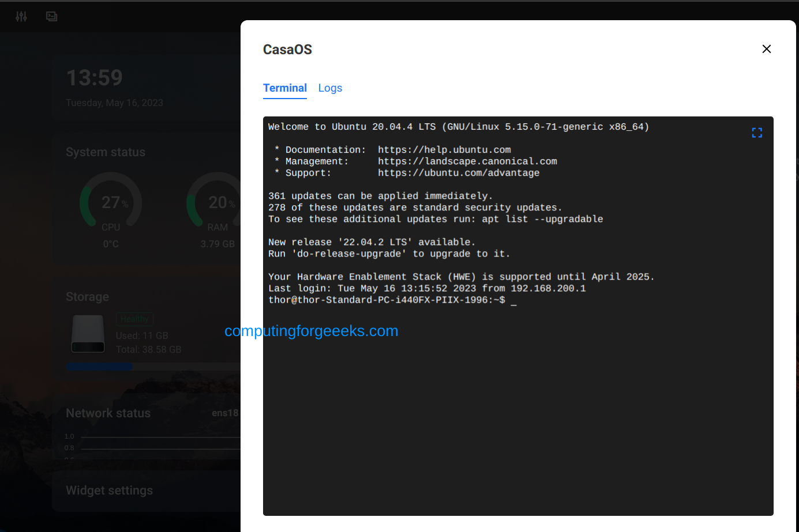This screenshot has height=532, width=799.
Task: Open the ens18 network interface selector
Action: [x=224, y=413]
